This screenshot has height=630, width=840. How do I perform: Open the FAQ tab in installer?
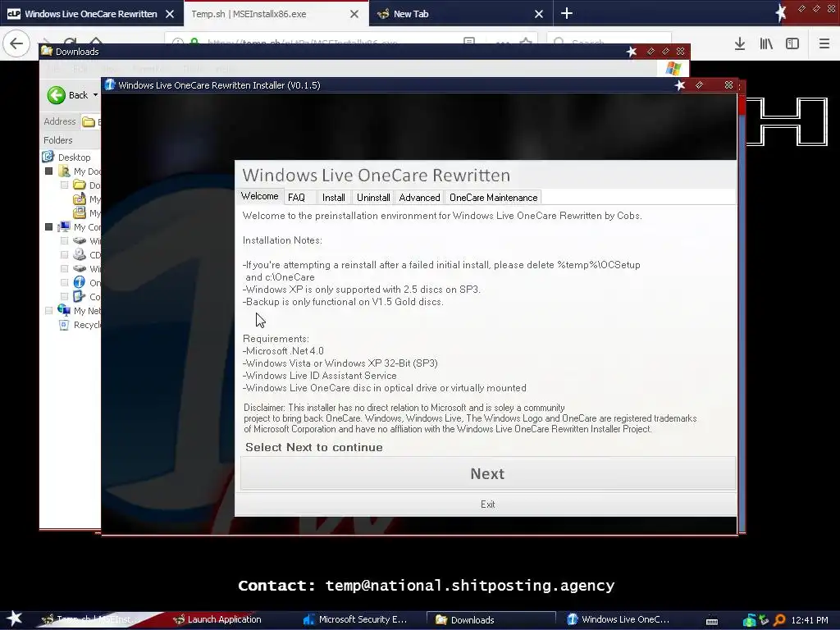click(x=296, y=198)
